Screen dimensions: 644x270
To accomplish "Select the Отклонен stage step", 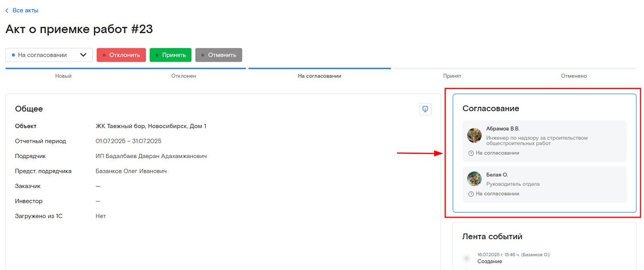I will (x=184, y=76).
